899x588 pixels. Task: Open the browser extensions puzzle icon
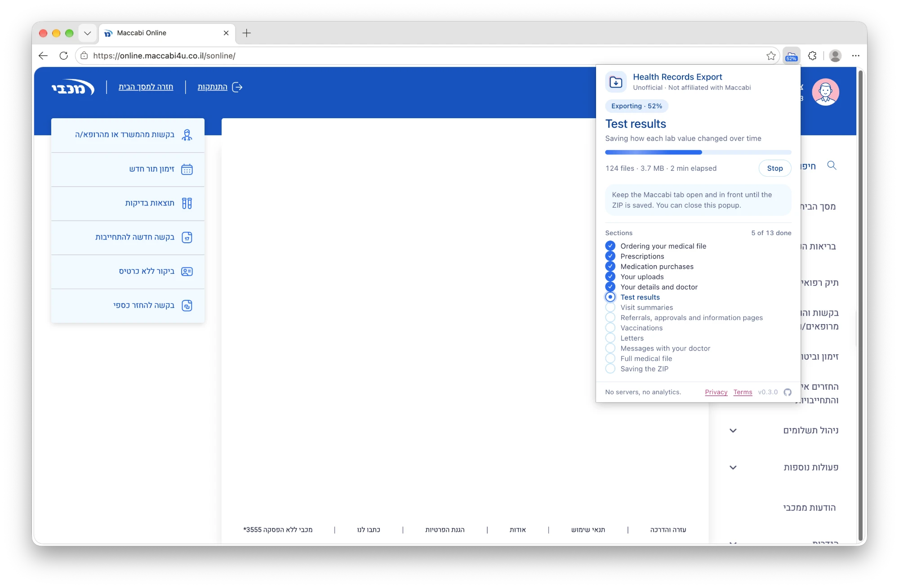(812, 56)
